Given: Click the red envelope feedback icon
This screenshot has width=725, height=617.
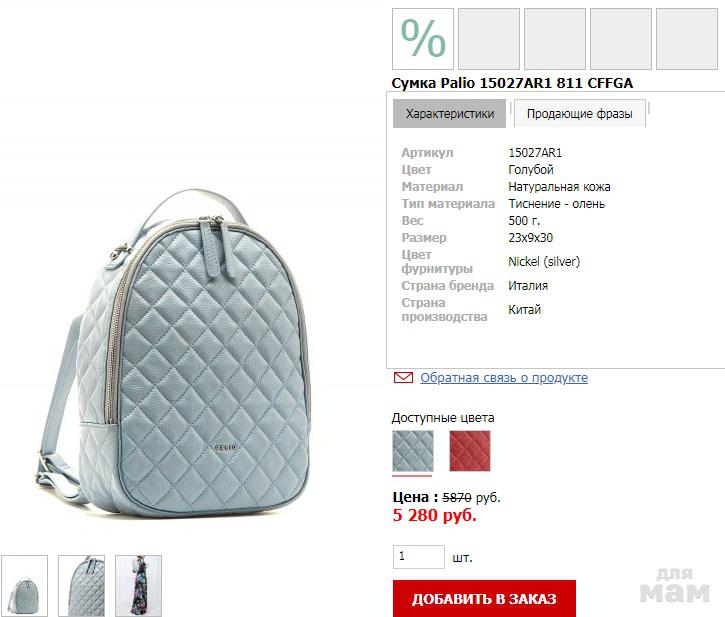Looking at the screenshot, I should point(403,378).
